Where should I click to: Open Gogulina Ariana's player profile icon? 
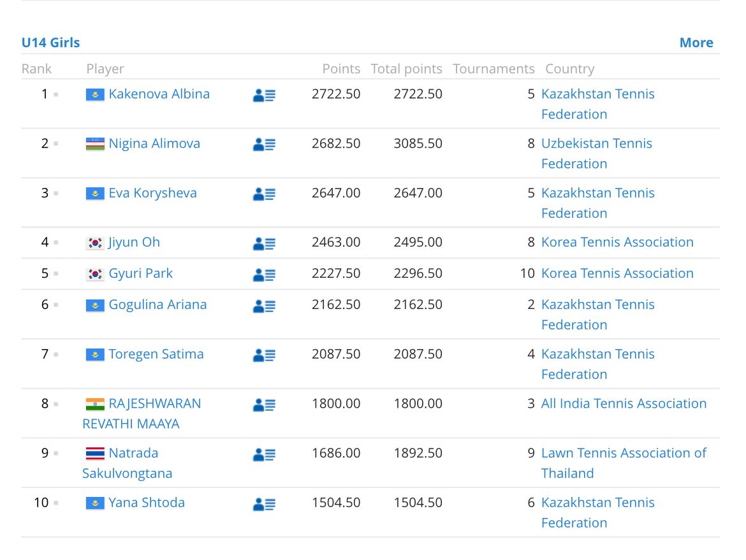pyautogui.click(x=264, y=306)
